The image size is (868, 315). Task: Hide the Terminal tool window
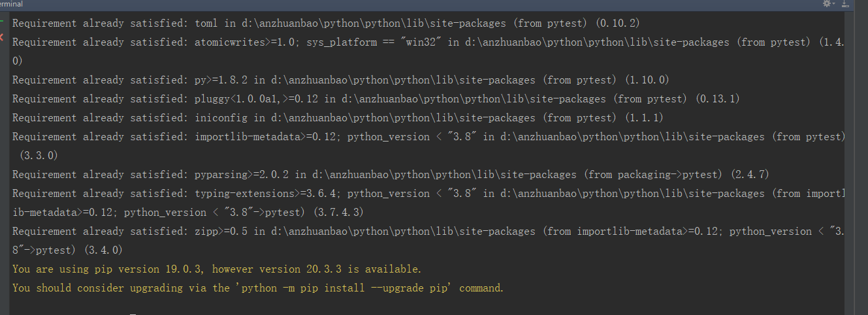(846, 4)
